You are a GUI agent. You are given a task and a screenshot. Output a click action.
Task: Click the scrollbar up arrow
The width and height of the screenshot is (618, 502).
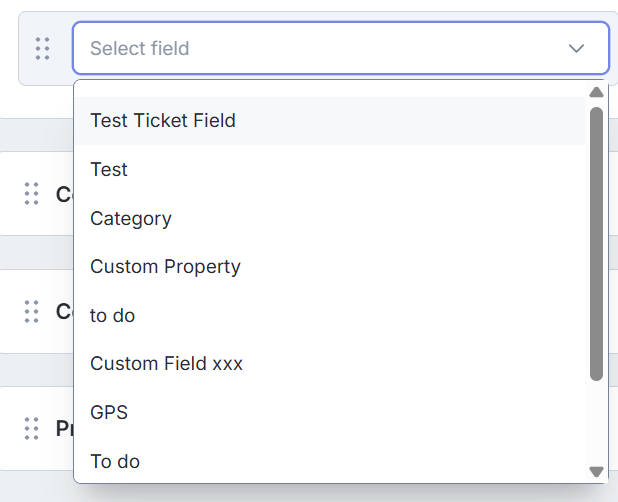point(596,92)
